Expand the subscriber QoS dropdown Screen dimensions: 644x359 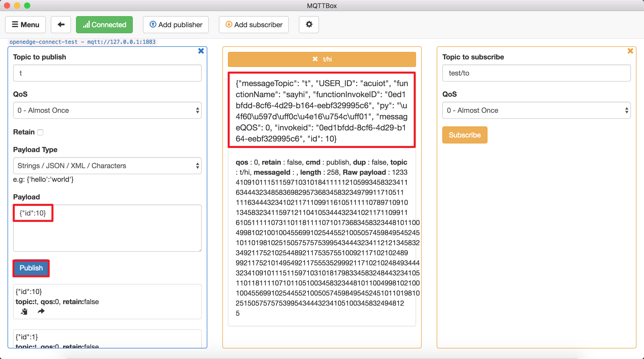pos(536,110)
